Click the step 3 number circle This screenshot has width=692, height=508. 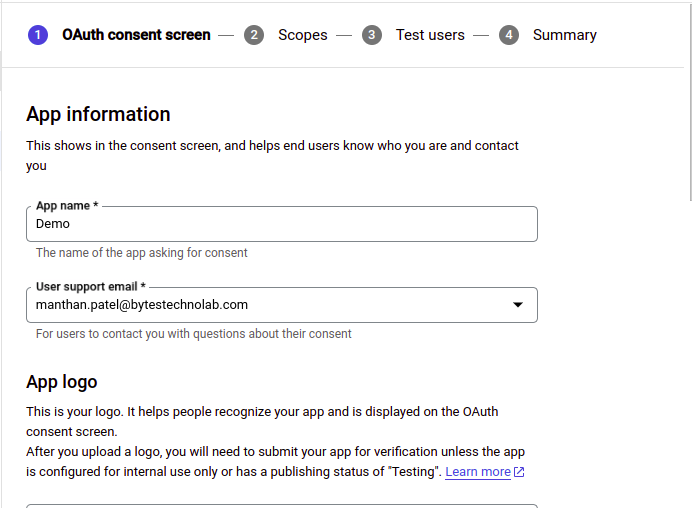[x=372, y=35]
